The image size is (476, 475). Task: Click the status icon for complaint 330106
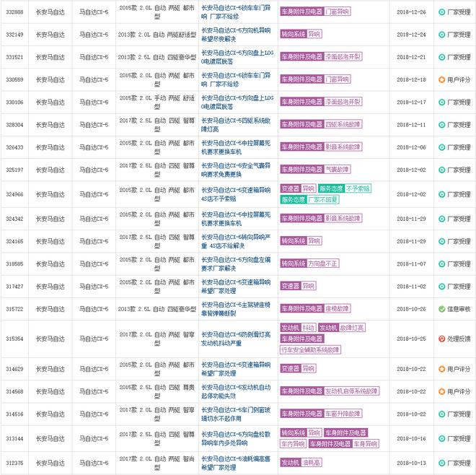[x=441, y=102]
